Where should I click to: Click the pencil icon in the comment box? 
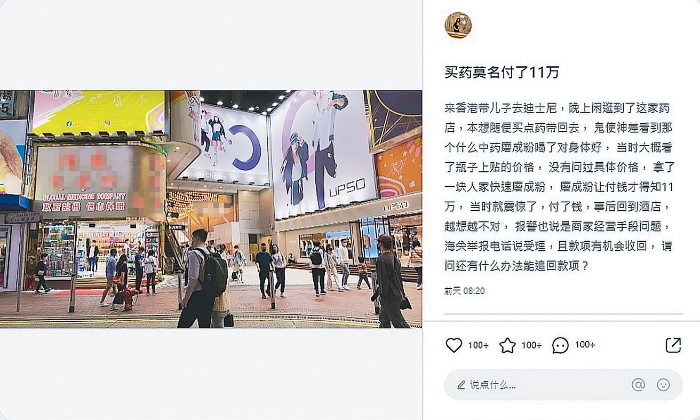(x=461, y=385)
